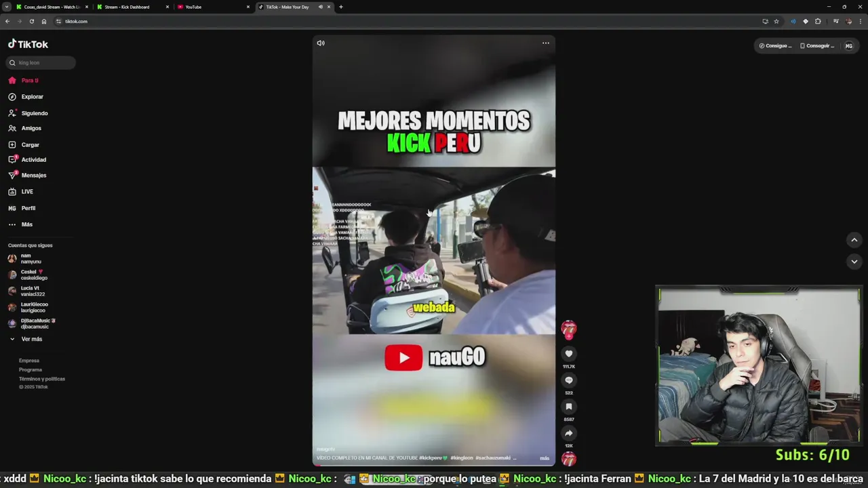The height and width of the screenshot is (488, 868).
Task: Switch to Cosas_david Stream tab
Action: tap(52, 7)
